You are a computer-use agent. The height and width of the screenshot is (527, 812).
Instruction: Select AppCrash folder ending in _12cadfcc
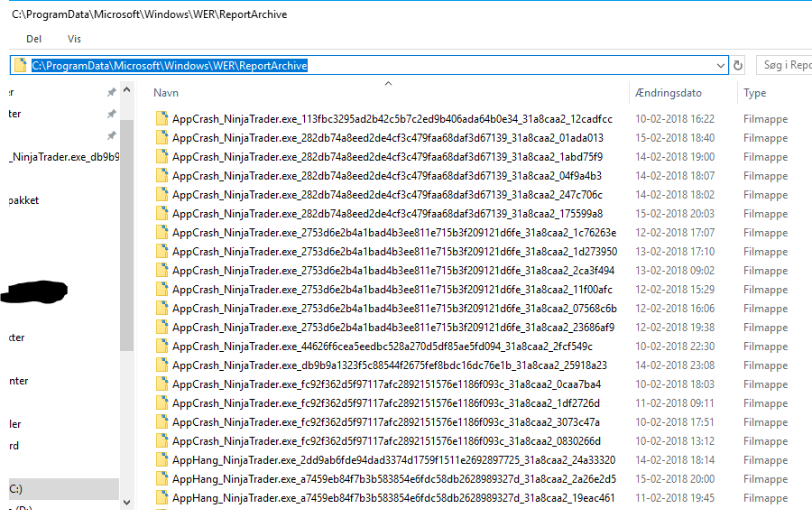[x=392, y=119]
